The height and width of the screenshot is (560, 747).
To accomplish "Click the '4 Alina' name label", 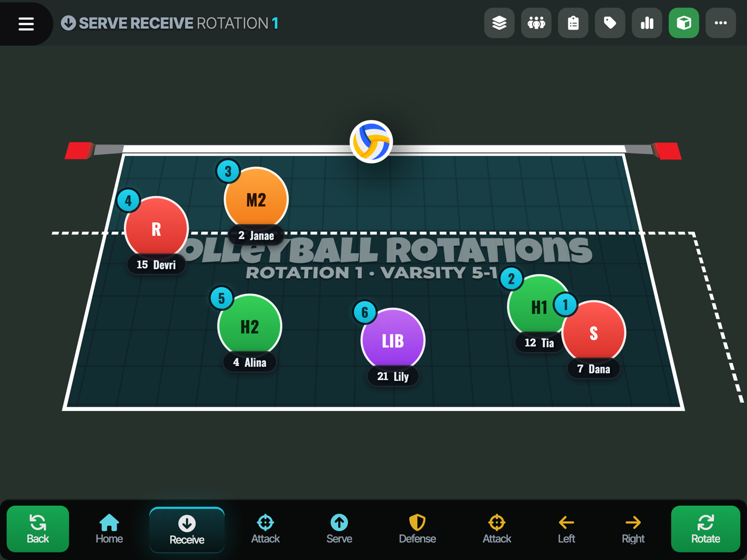I will pyautogui.click(x=250, y=362).
